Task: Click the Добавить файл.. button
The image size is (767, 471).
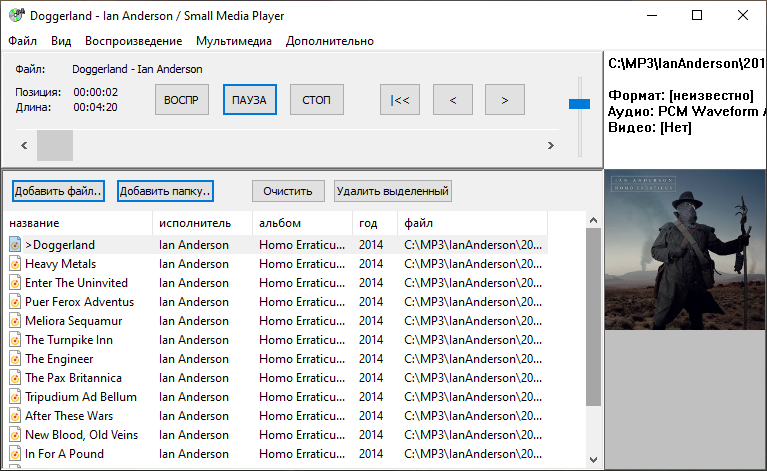Action: (58, 191)
